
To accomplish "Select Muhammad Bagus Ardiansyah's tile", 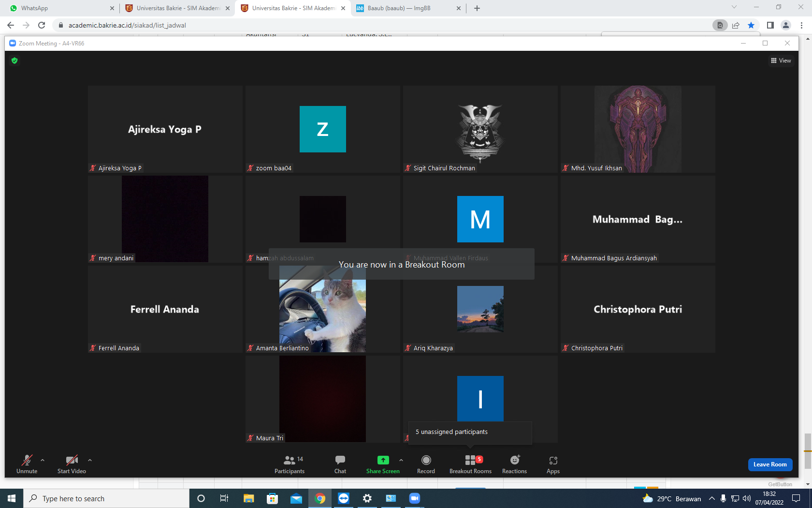I will click(638, 219).
